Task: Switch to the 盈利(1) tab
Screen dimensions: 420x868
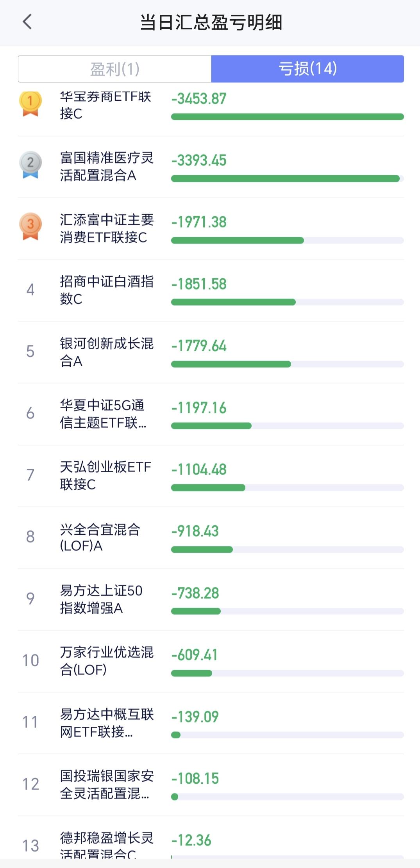Action: [114, 69]
